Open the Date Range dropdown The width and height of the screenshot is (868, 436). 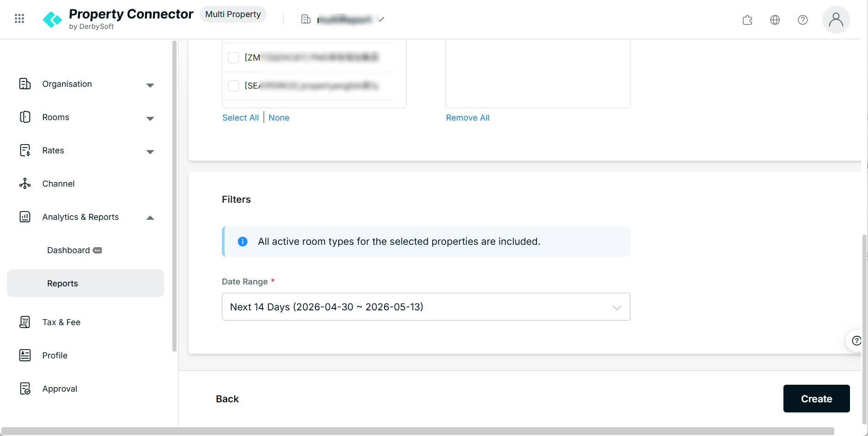pos(426,307)
